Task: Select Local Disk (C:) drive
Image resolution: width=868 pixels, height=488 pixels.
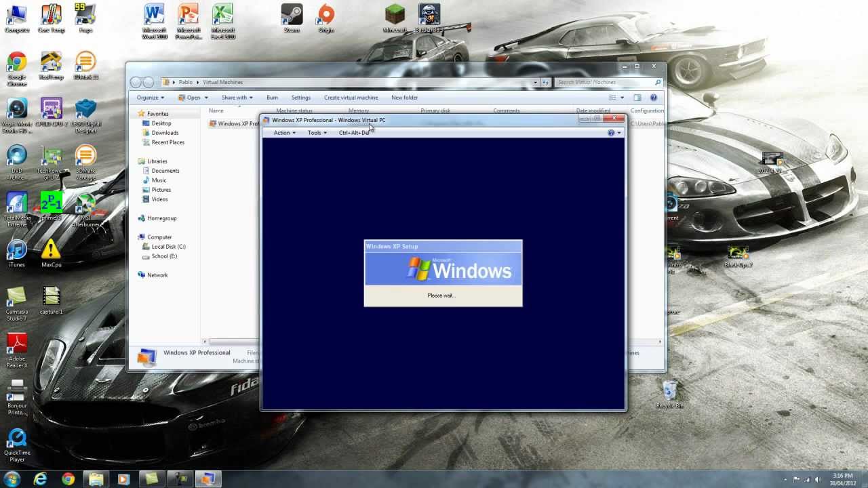Action: (168, 247)
